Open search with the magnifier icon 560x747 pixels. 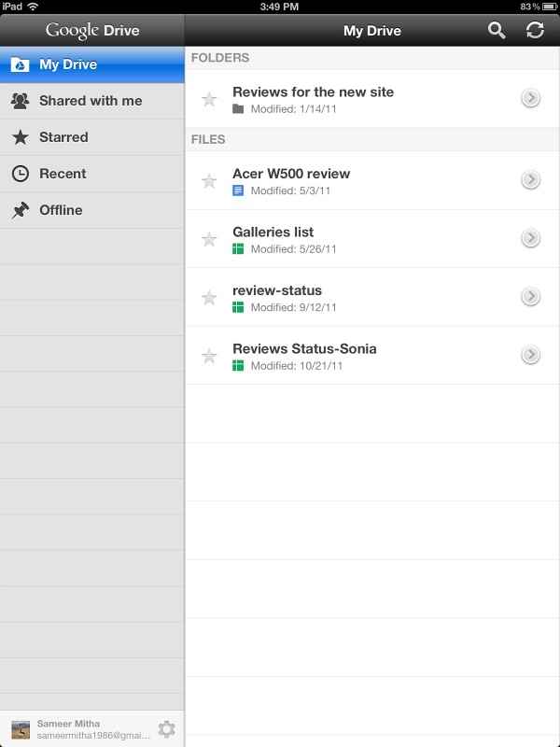coord(497,31)
